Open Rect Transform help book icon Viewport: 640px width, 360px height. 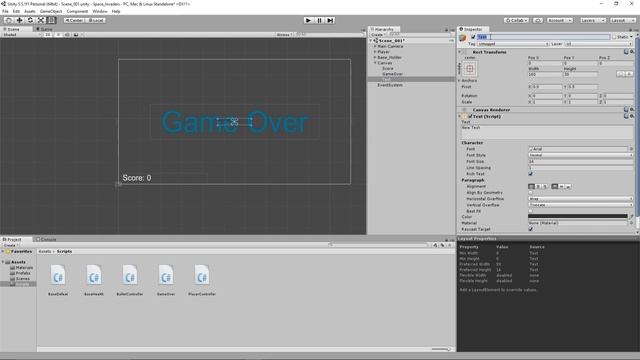point(626,52)
